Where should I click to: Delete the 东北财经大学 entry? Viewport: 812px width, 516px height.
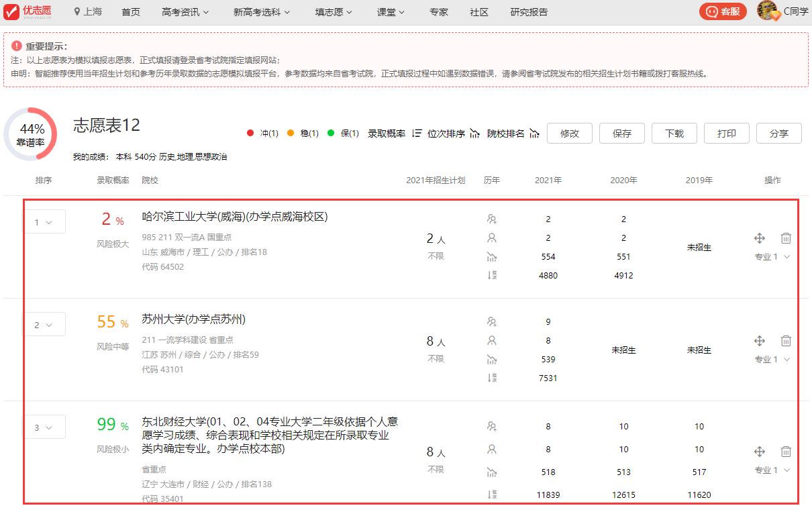point(786,452)
